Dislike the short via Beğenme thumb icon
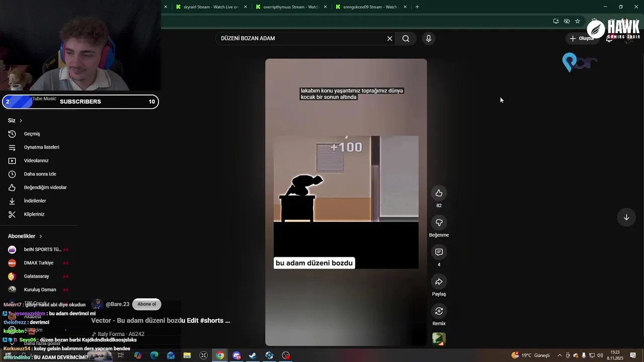This screenshot has width=644, height=362. click(439, 223)
